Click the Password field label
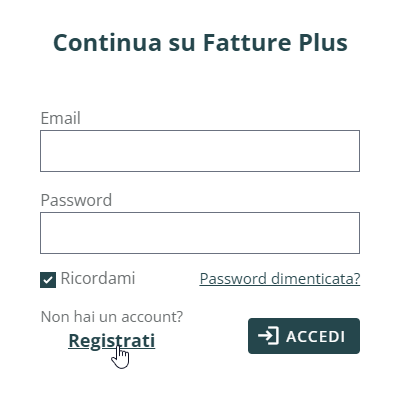414x395 pixels. point(76,200)
